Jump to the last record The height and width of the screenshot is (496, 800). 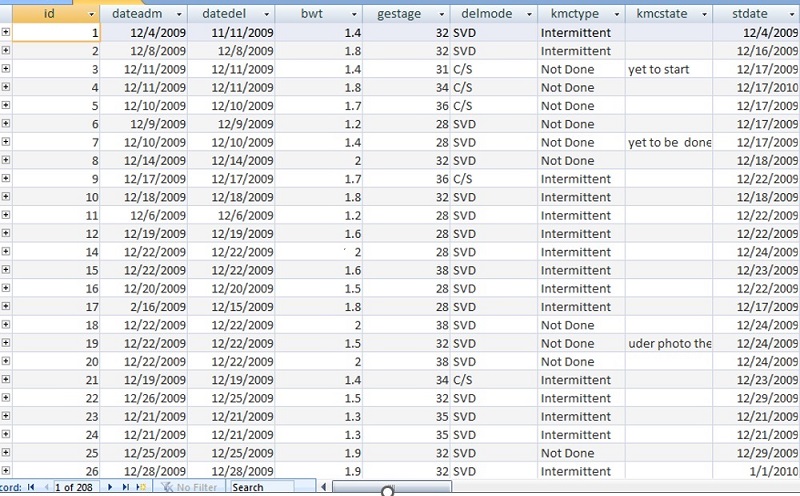[x=126, y=487]
